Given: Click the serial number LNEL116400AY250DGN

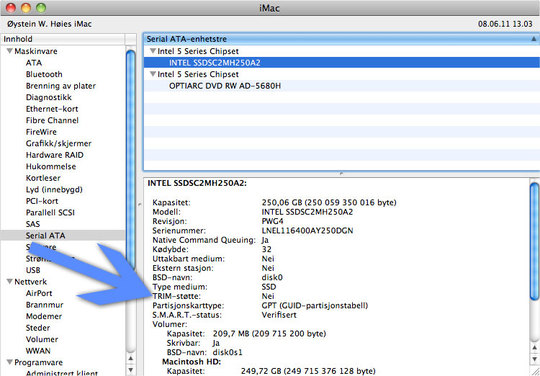Looking at the screenshot, I should coord(307,231).
